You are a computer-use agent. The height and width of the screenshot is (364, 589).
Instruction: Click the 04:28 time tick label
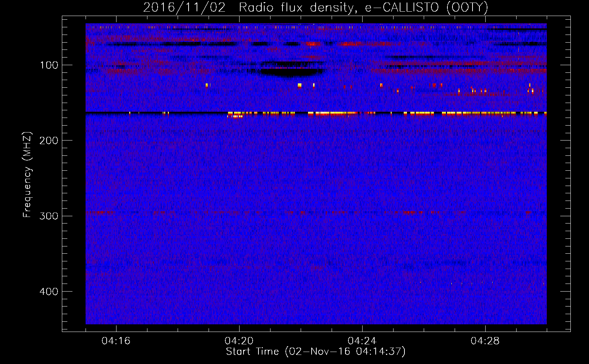click(485, 341)
